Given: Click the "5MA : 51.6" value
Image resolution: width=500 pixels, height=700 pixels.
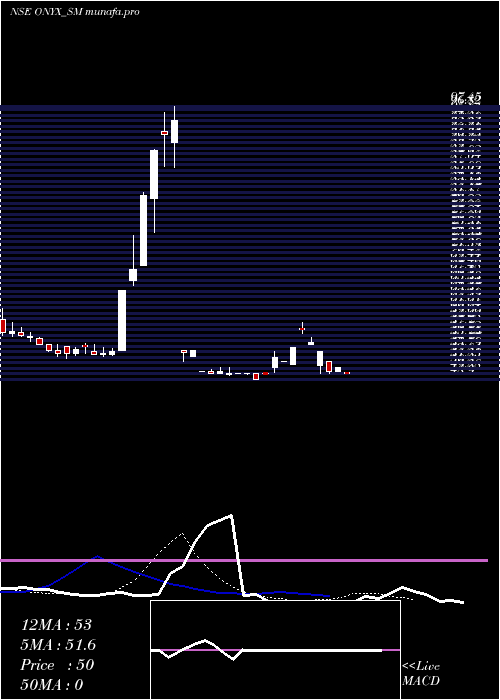Looking at the screenshot, I should [58, 645].
